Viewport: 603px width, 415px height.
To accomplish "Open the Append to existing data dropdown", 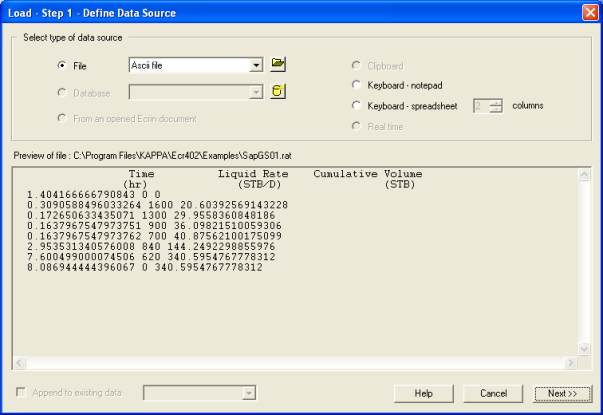I will [x=246, y=393].
